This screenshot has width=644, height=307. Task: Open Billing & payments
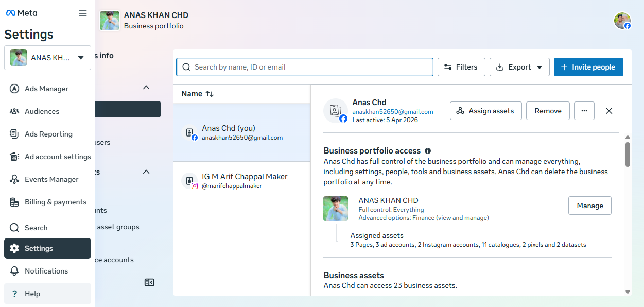tap(56, 202)
